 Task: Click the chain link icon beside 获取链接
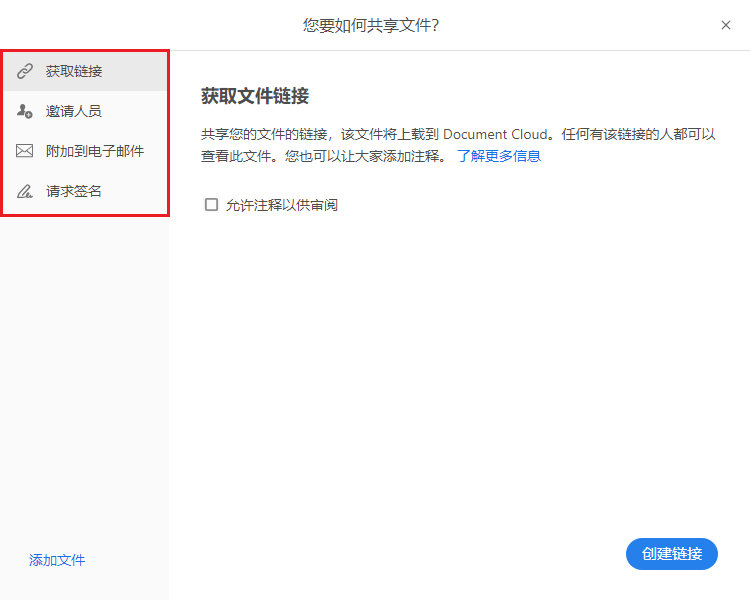pyautogui.click(x=25, y=71)
